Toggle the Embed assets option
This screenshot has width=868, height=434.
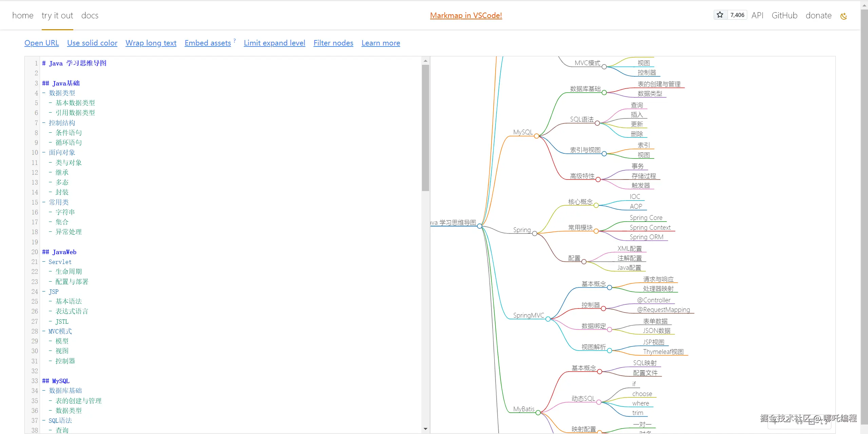tap(208, 43)
